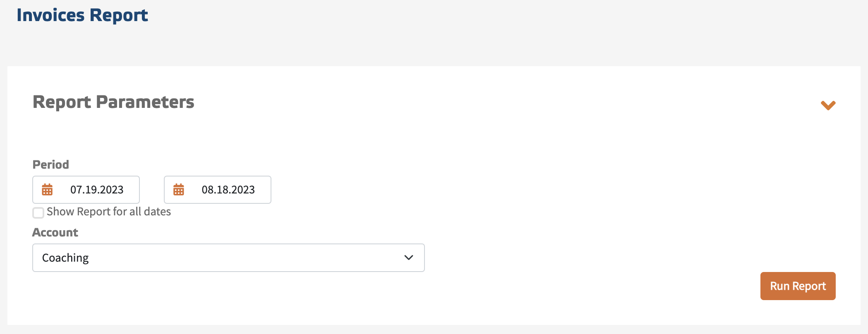
Task: Click the end date field showing 08.18.2023
Action: tap(228, 190)
